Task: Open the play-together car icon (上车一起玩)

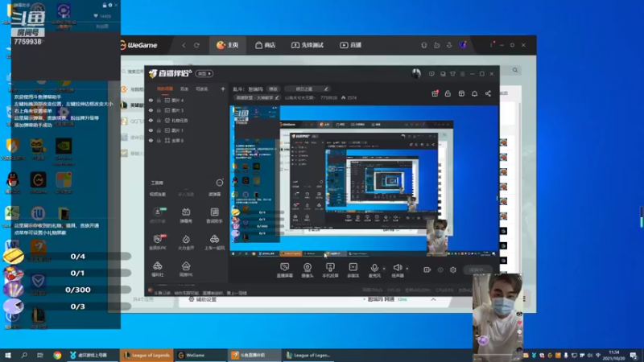Action: (x=214, y=242)
